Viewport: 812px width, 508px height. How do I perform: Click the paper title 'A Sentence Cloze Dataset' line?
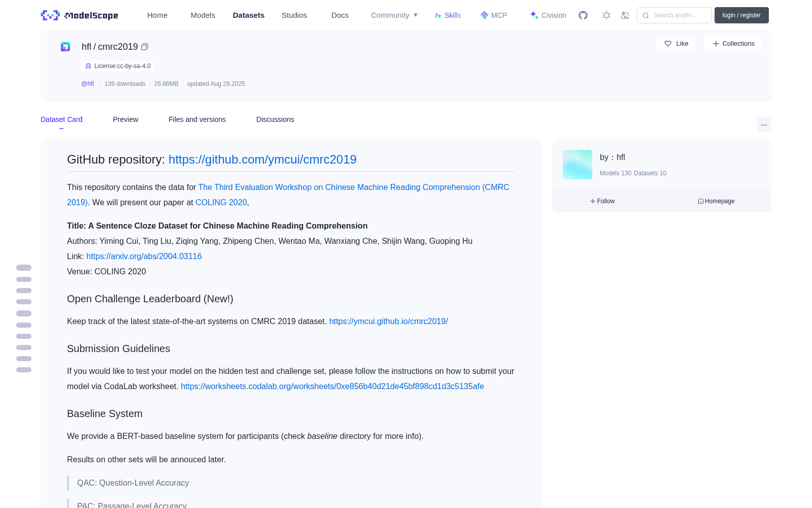[x=217, y=226]
